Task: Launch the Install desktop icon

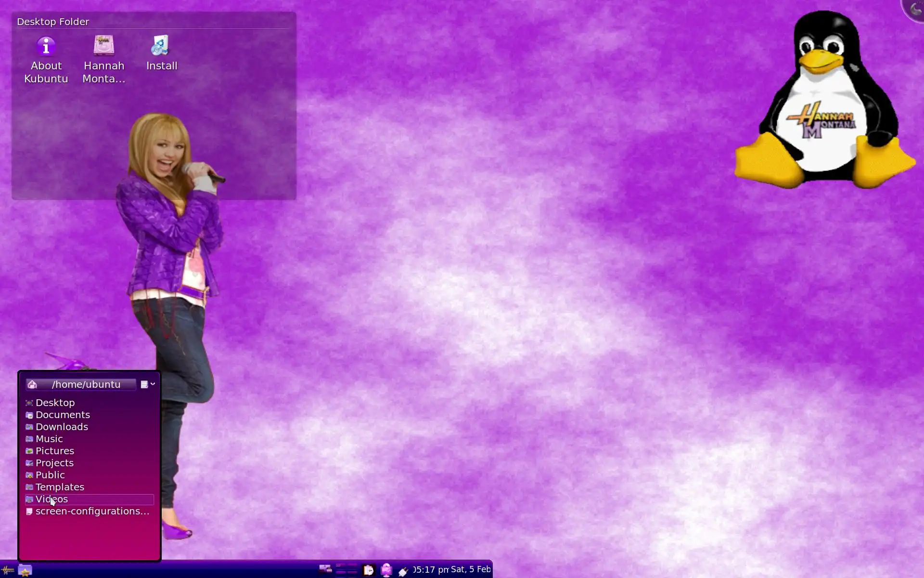Action: (161, 46)
